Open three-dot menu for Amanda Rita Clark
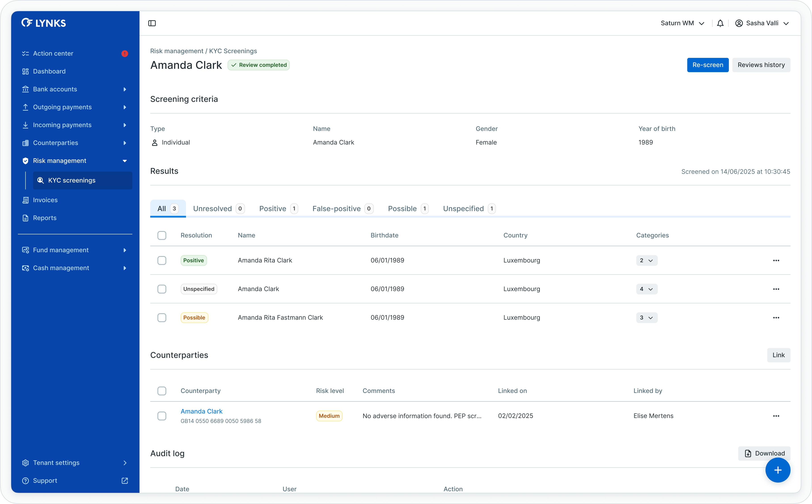This screenshot has height=504, width=812. (x=776, y=260)
